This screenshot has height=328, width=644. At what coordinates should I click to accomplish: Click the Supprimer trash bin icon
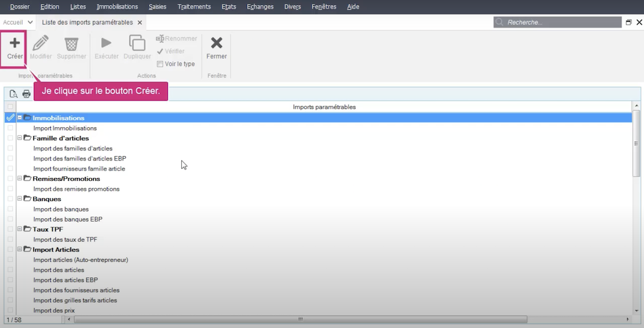[x=72, y=43]
